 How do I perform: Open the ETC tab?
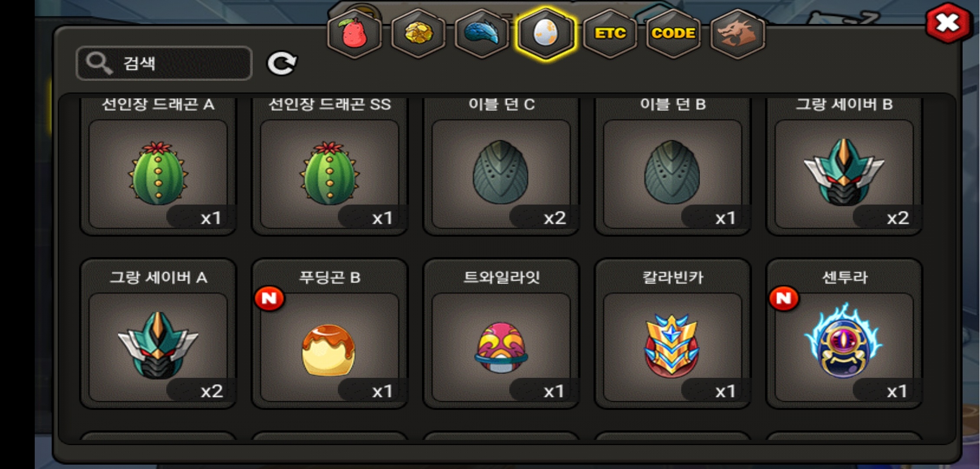[x=610, y=34]
